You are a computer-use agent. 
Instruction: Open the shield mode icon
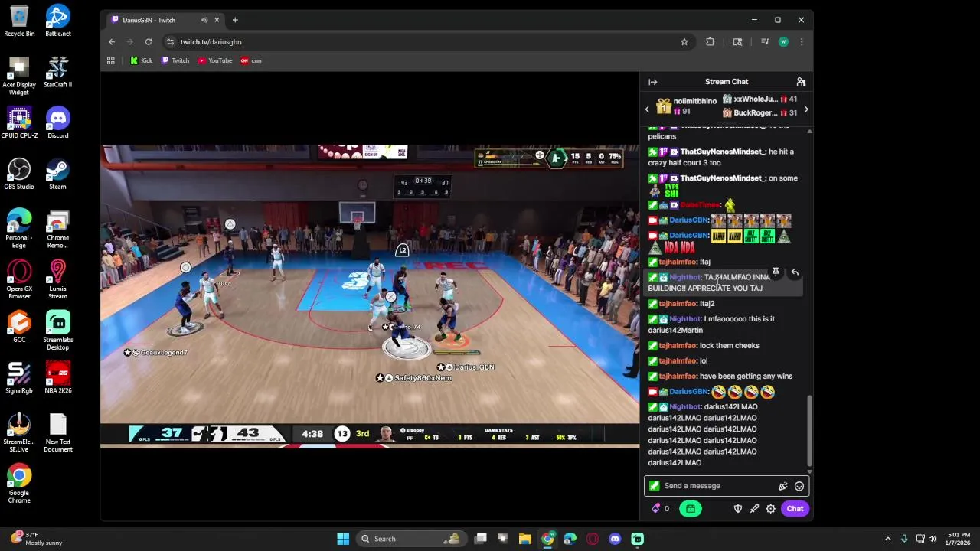click(x=738, y=509)
